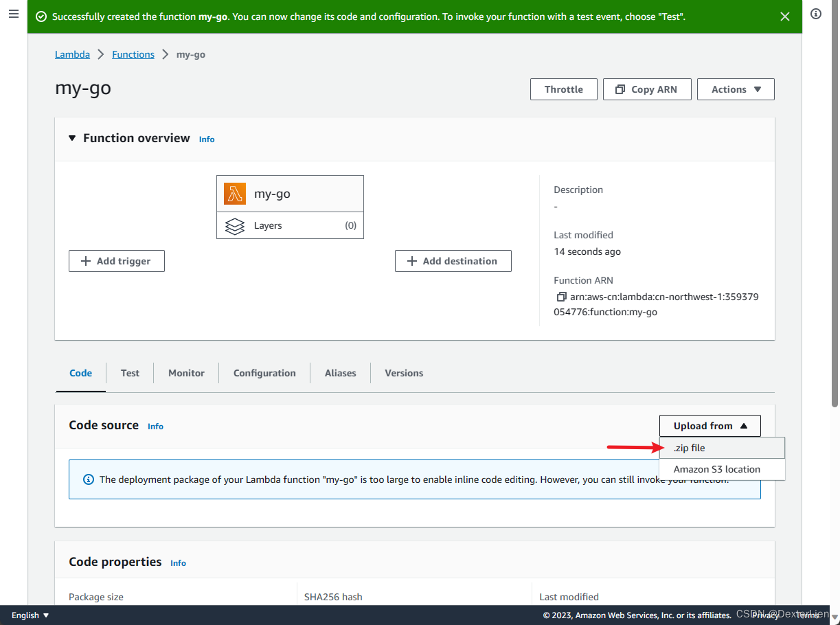Screen dimensions: 840x625
Task: Go to Functions breadcrumb link
Action: pyautogui.click(x=133, y=54)
